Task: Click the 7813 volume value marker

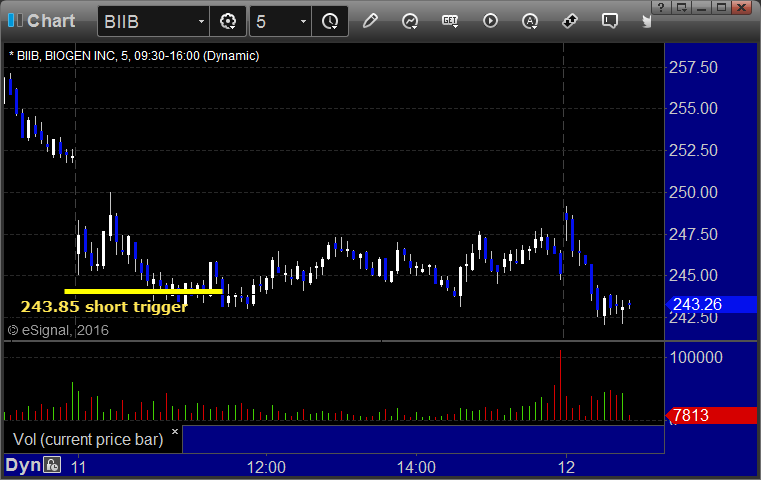Action: [x=711, y=415]
